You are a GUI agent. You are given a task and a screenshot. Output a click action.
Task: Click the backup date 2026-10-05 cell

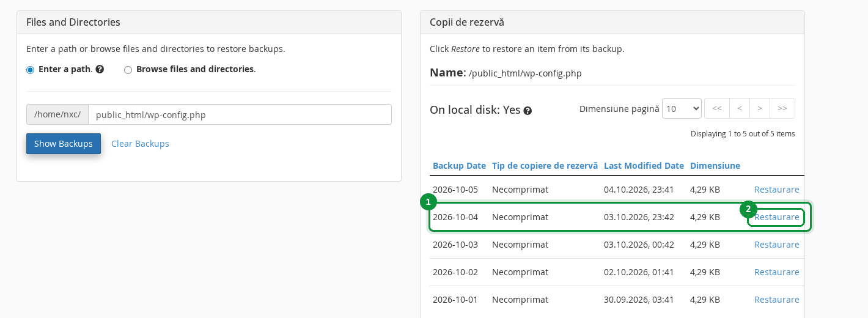(455, 190)
